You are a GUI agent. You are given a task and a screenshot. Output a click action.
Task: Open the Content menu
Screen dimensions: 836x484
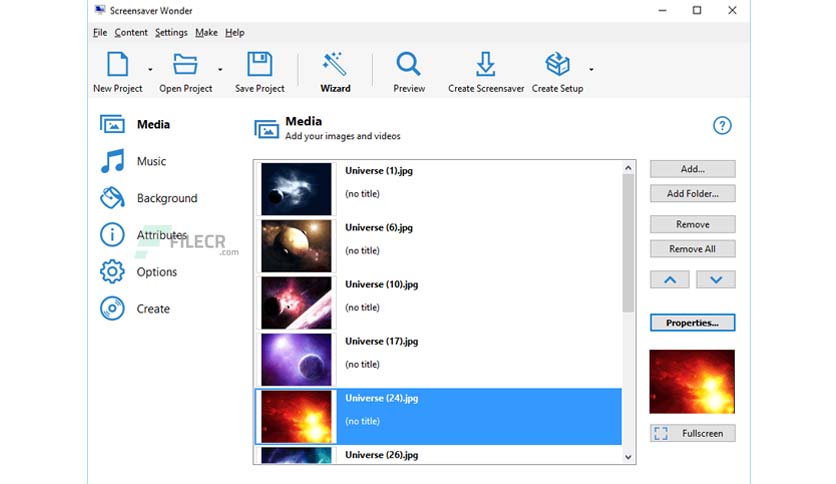(131, 33)
